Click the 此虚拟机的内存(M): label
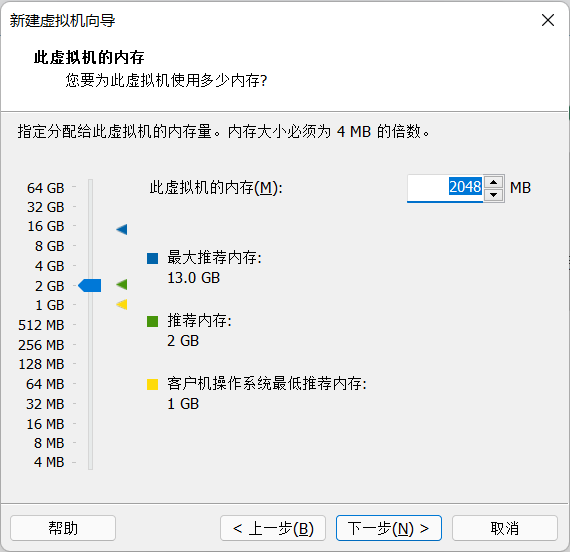Screen dimensions: 570x552 tap(216, 188)
